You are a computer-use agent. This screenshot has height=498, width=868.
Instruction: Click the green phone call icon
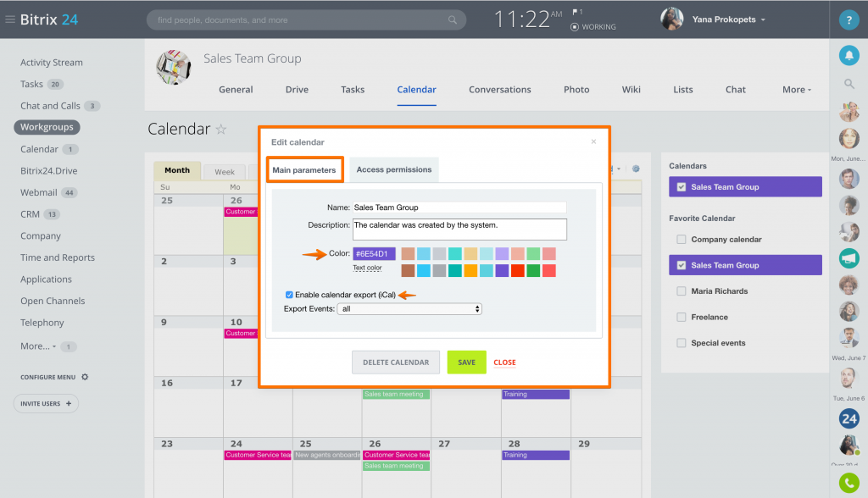coord(849,483)
